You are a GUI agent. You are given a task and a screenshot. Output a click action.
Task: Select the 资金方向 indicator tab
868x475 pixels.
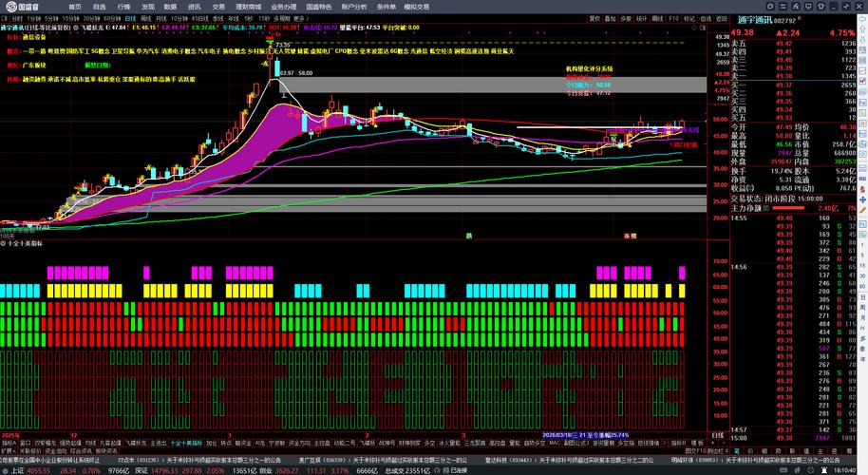pos(299,443)
